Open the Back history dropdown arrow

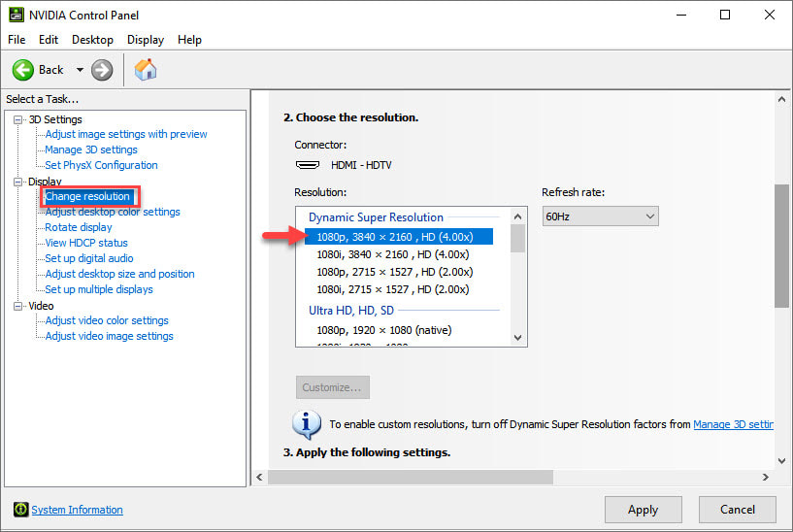[80, 70]
